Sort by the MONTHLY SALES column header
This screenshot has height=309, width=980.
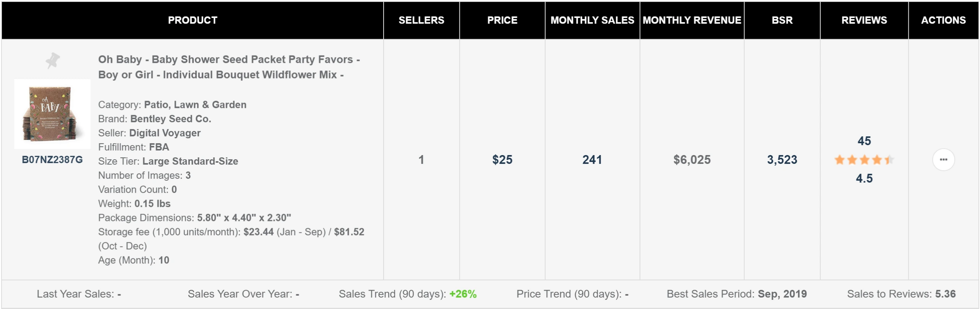pyautogui.click(x=592, y=20)
